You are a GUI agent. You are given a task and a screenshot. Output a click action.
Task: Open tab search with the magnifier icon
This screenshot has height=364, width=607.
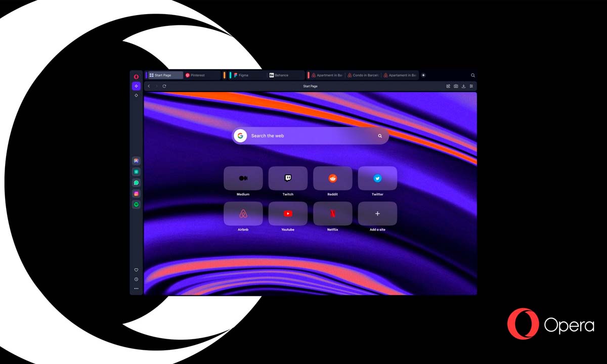coord(472,75)
